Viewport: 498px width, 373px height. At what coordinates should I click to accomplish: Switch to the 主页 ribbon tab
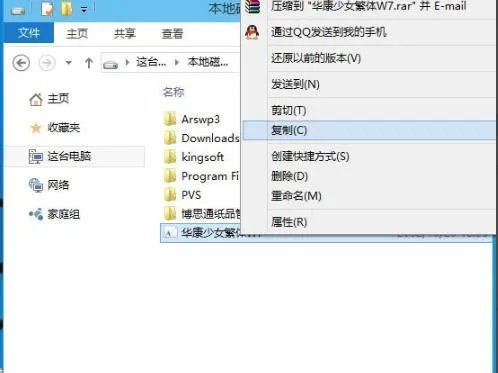[x=77, y=33]
